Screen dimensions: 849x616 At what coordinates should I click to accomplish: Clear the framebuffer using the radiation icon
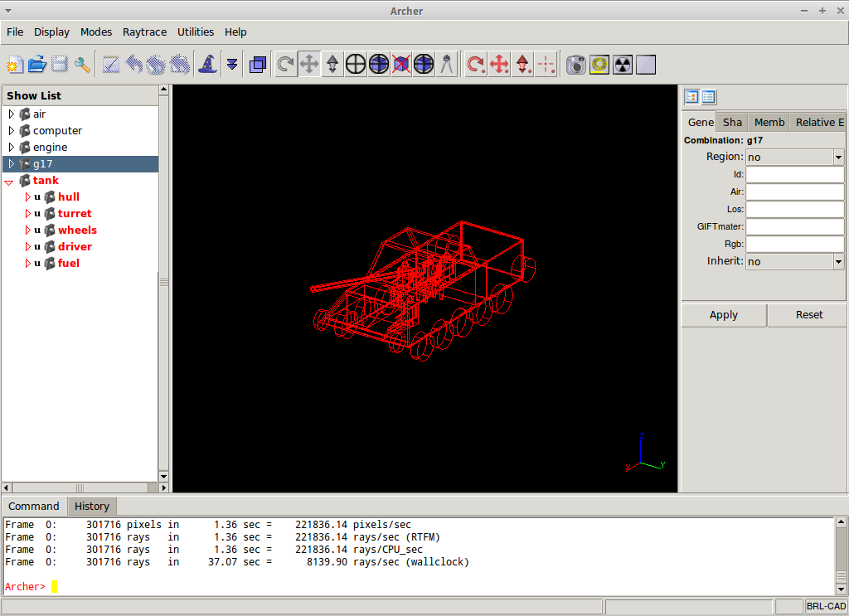pyautogui.click(x=622, y=63)
